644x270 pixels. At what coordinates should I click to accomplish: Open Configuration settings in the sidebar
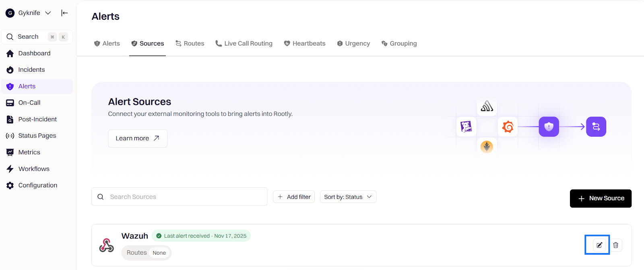37,185
